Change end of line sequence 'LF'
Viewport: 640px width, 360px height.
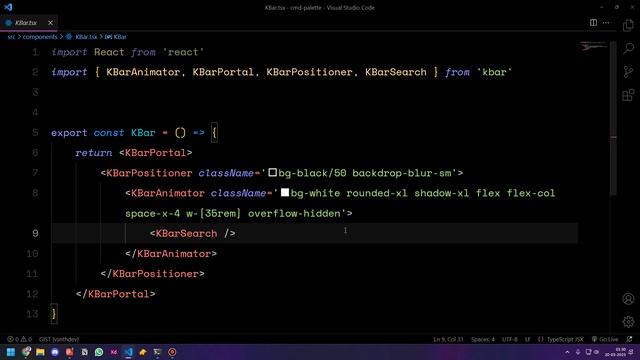point(527,339)
